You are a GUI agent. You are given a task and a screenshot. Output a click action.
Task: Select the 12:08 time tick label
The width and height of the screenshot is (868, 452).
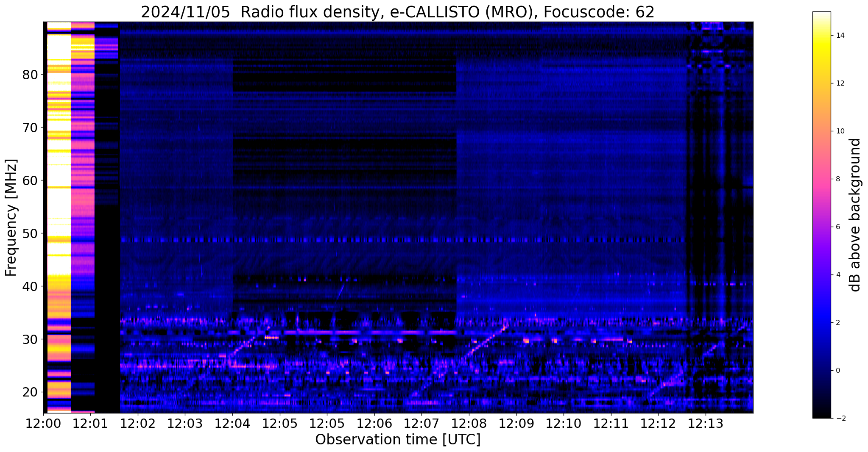point(469,423)
